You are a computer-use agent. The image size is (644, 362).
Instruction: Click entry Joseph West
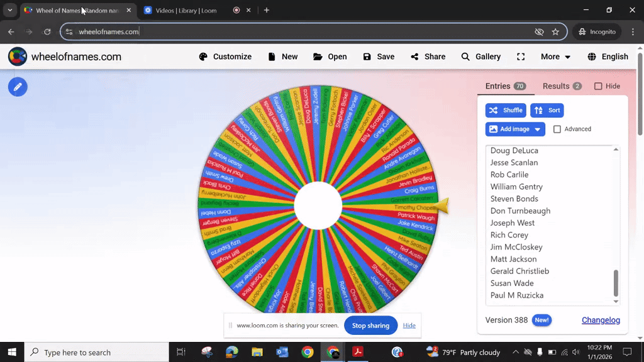(512, 223)
